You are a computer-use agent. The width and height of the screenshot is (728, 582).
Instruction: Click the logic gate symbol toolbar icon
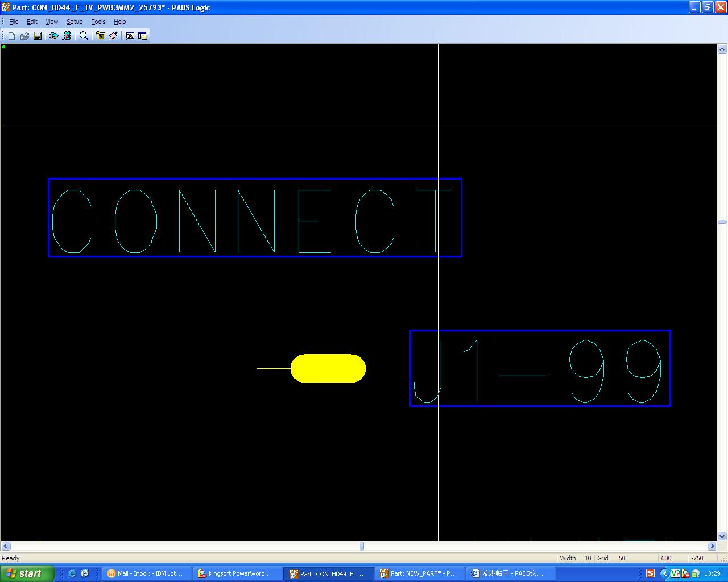tap(54, 36)
